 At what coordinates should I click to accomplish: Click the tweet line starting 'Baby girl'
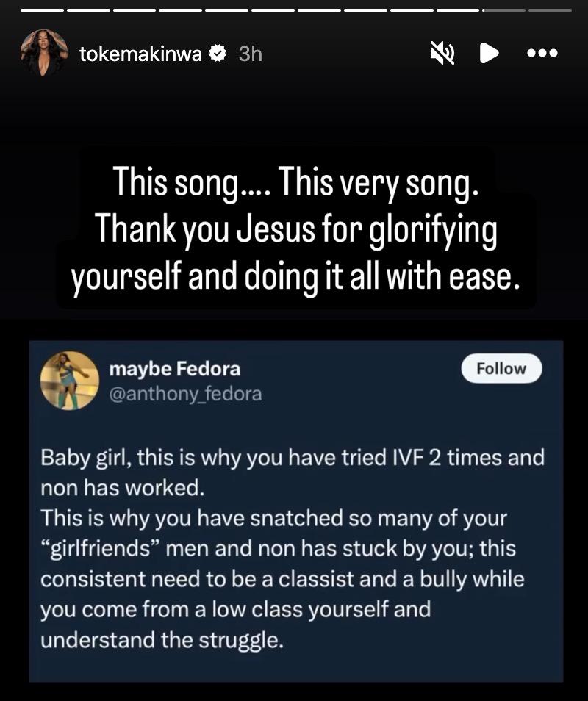[x=293, y=458]
